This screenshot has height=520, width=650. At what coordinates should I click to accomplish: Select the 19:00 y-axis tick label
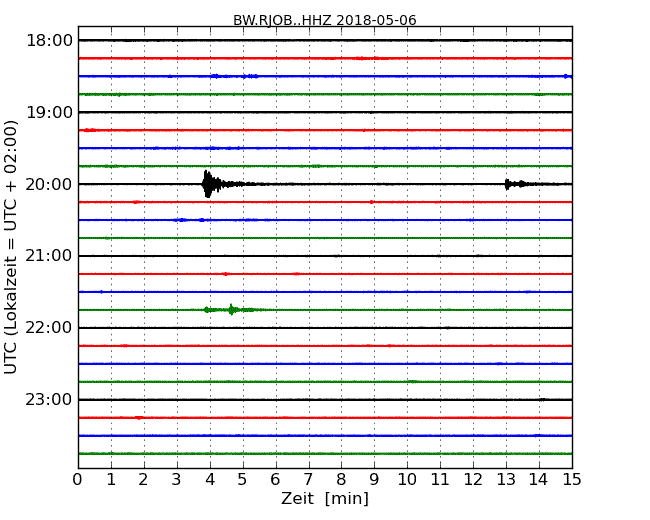tap(49, 112)
